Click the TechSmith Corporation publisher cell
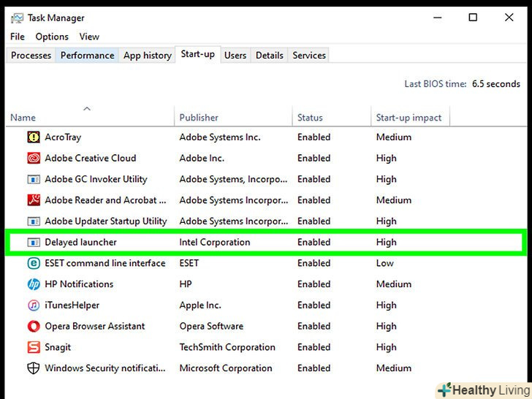Screen dimensions: 532x399 (227, 347)
